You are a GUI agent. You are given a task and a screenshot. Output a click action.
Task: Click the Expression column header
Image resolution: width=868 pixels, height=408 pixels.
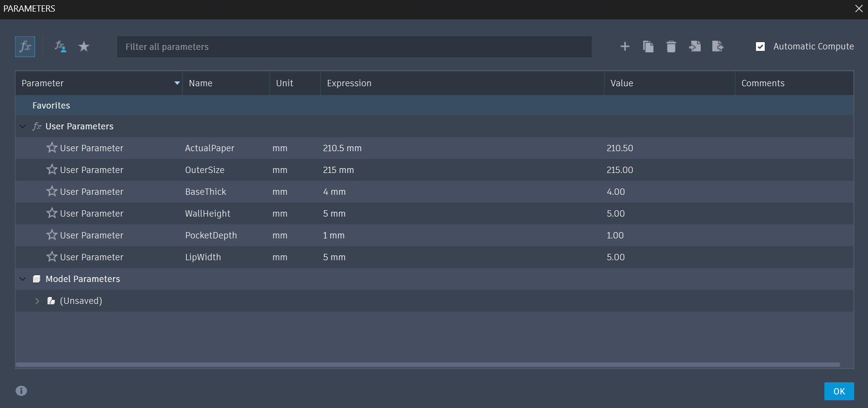point(463,83)
